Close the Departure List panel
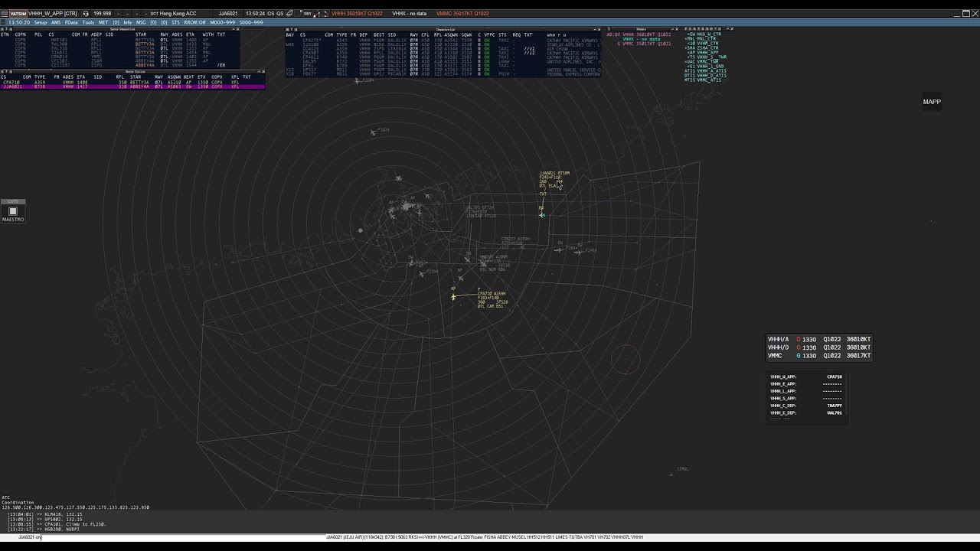The image size is (980, 551). click(600, 29)
